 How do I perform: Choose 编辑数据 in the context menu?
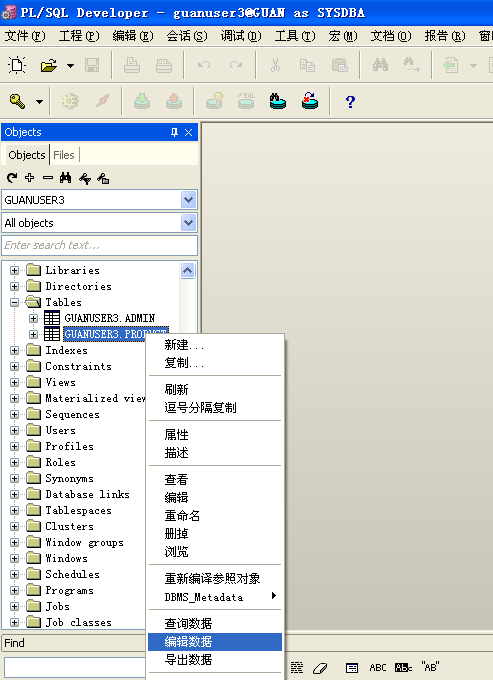pyautogui.click(x=215, y=642)
